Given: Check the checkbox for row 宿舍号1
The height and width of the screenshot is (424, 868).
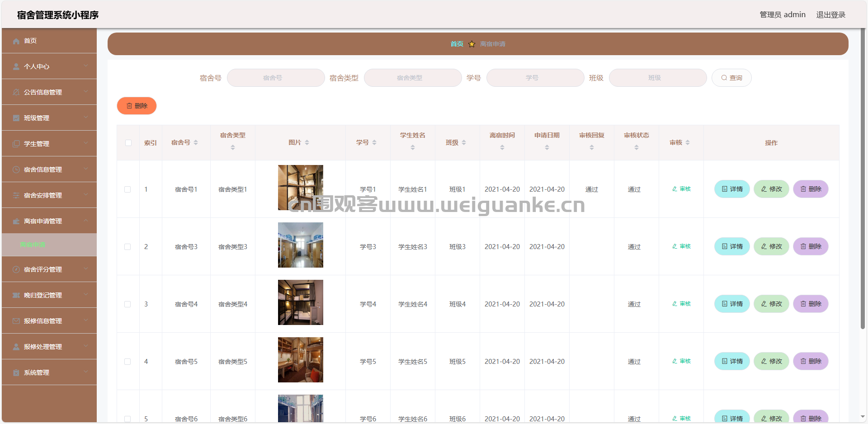Looking at the screenshot, I should 127,189.
